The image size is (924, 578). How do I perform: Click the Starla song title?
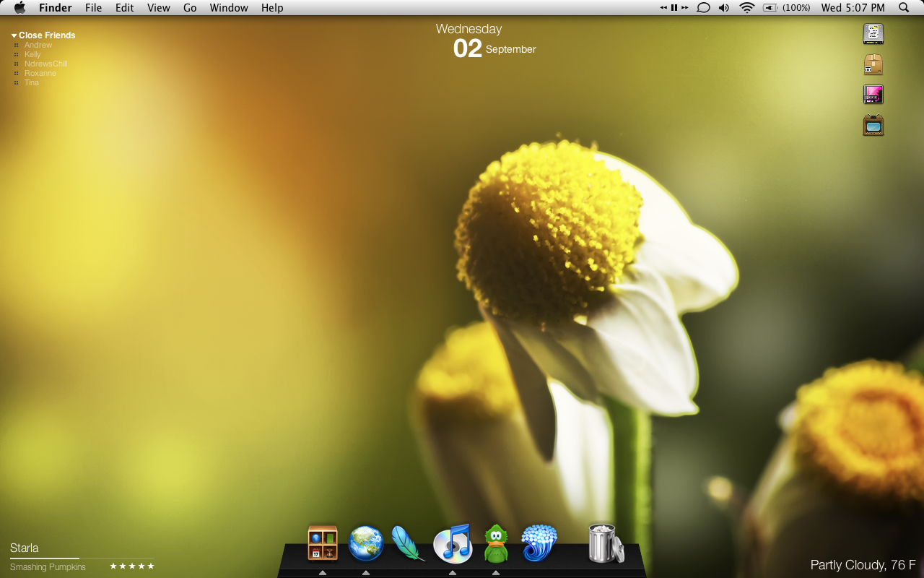(x=25, y=548)
